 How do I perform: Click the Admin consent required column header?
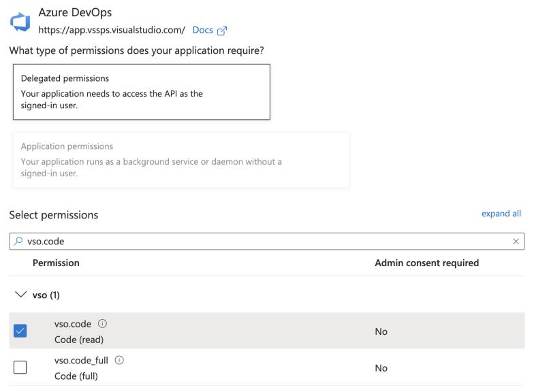(x=426, y=263)
